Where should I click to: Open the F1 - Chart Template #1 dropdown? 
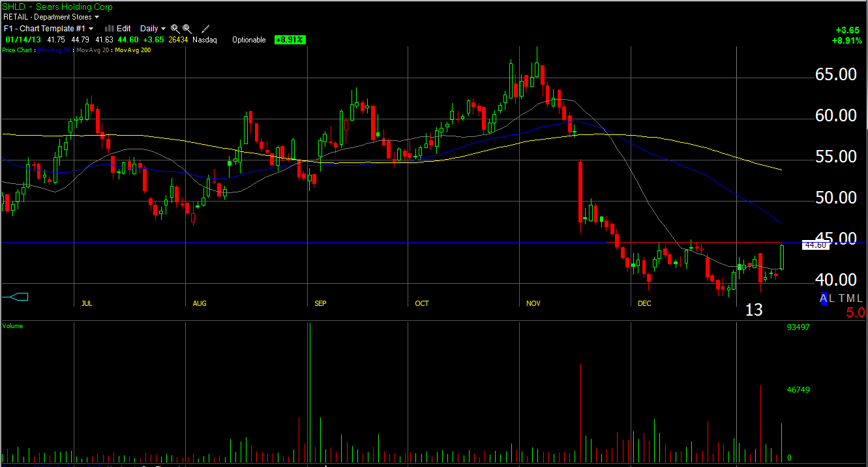(49, 29)
